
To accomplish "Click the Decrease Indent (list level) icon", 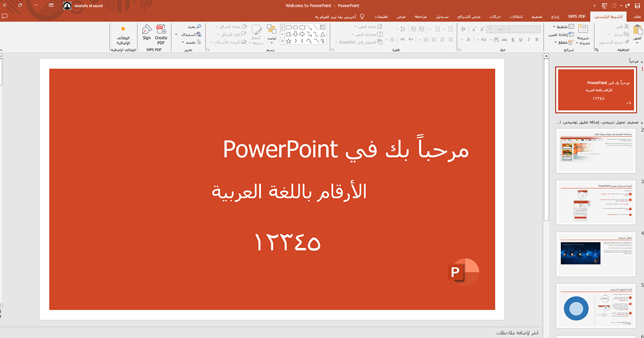I will 422,28.
